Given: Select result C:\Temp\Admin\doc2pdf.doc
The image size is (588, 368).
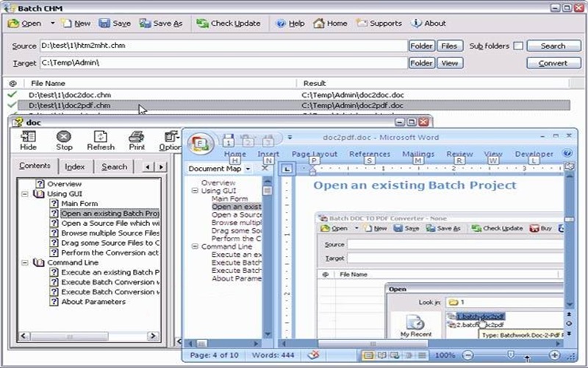Looking at the screenshot, I should click(x=353, y=105).
